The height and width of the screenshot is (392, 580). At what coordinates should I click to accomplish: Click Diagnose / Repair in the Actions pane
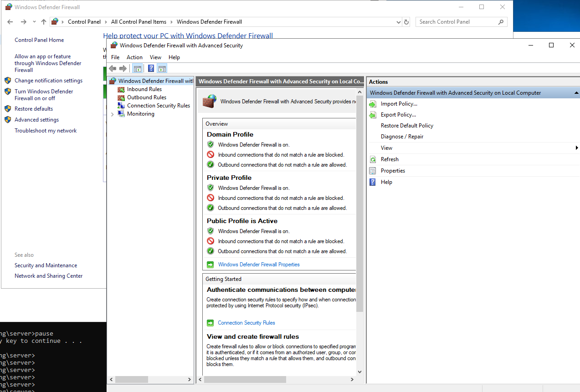pyautogui.click(x=402, y=137)
